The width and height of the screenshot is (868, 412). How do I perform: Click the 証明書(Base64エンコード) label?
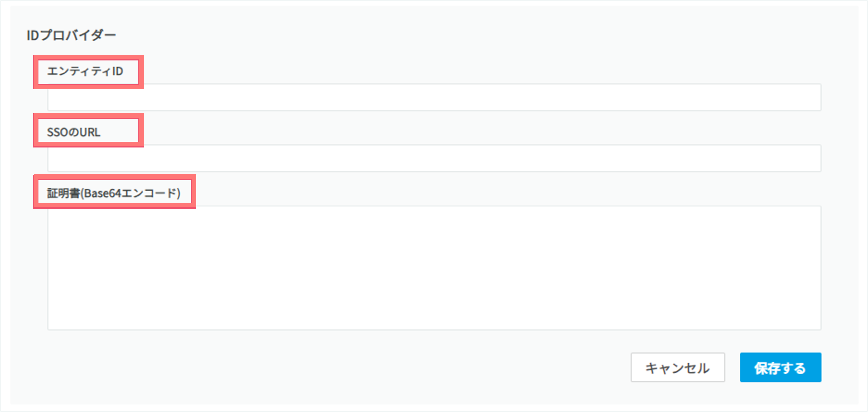114,193
